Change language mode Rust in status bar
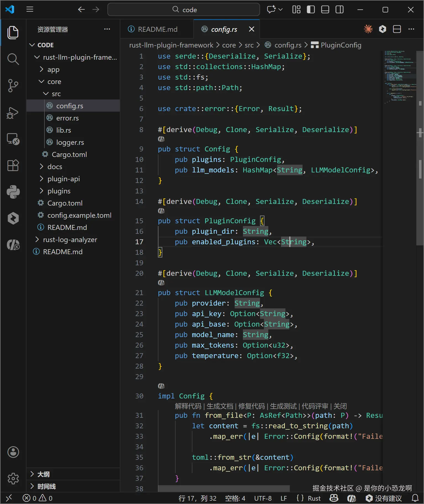 [x=314, y=498]
